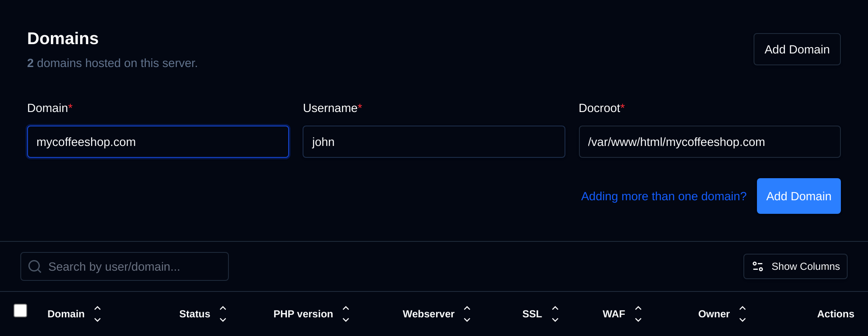This screenshot has height=336, width=868.
Task: Click the Webserver header label
Action: click(428, 314)
